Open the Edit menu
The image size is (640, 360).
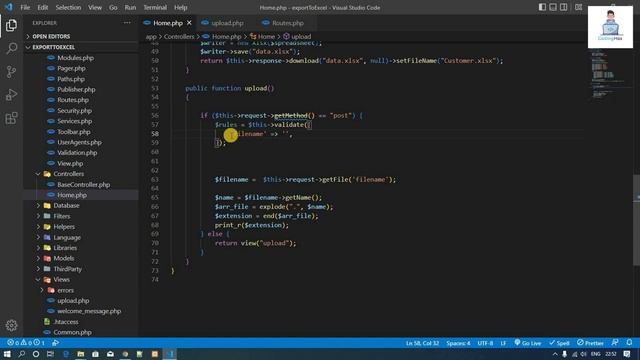pyautogui.click(x=42, y=7)
